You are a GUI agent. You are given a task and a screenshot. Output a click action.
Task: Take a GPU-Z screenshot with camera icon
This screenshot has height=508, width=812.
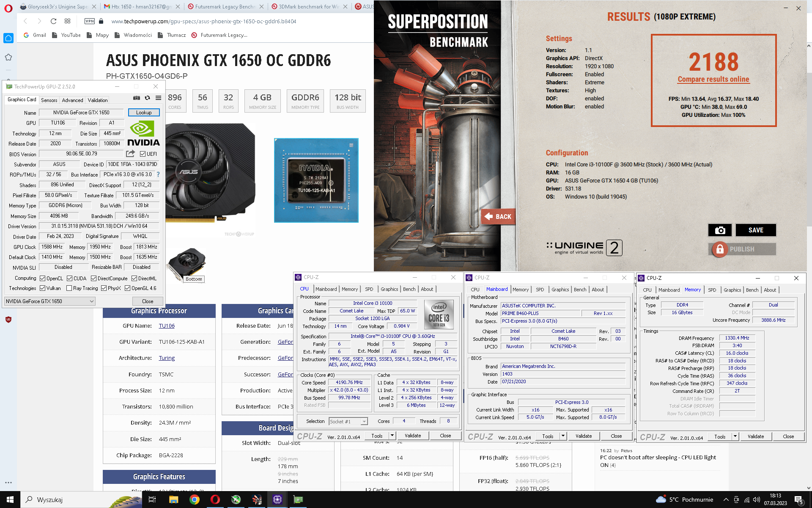point(137,98)
